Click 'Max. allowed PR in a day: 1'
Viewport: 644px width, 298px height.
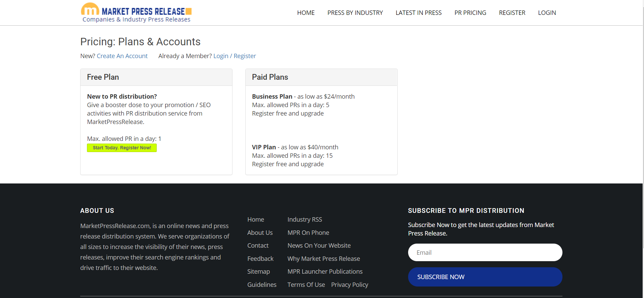coord(124,139)
